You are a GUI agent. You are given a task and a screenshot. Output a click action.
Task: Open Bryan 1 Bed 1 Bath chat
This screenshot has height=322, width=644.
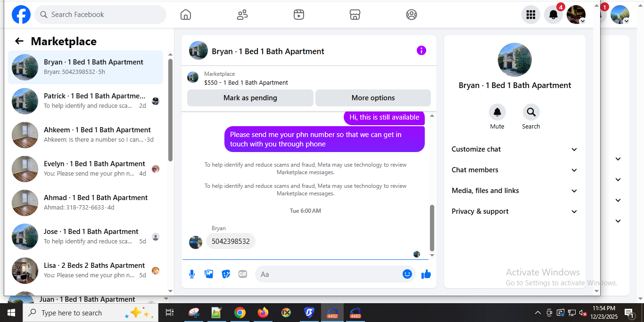point(86,67)
